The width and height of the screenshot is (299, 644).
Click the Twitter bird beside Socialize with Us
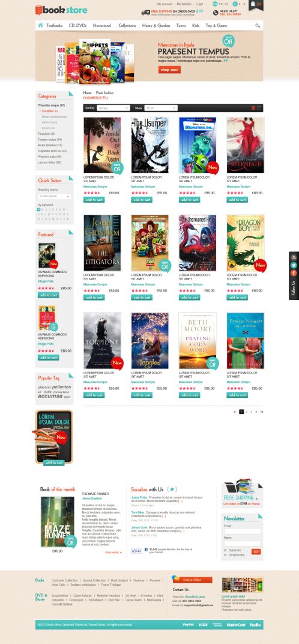172,489
